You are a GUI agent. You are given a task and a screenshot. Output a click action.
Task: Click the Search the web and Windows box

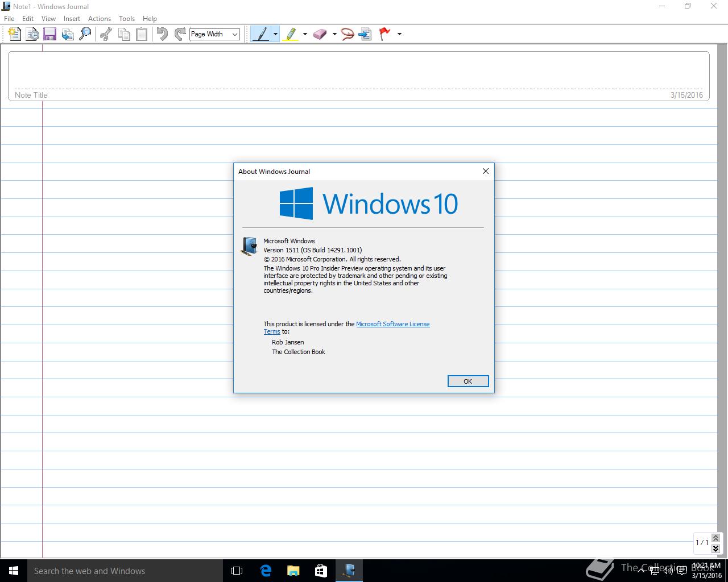pos(125,571)
